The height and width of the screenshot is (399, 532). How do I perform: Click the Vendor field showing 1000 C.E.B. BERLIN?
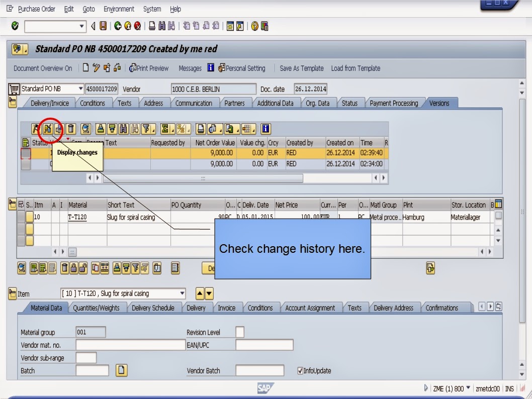[x=213, y=89]
